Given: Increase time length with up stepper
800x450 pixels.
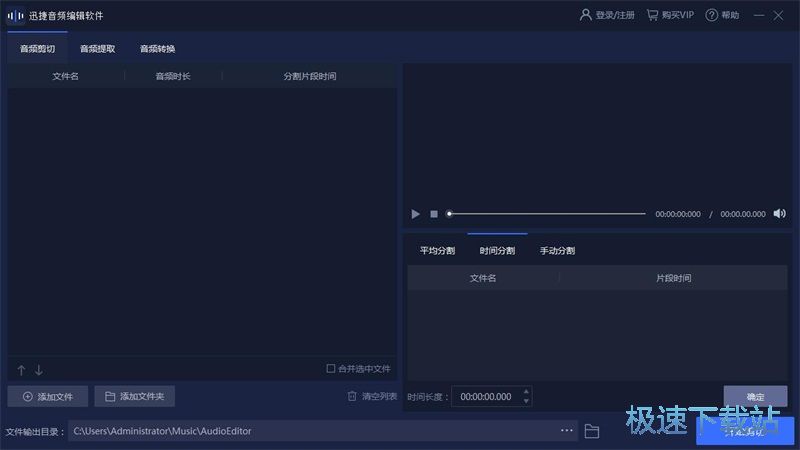Looking at the screenshot, I should (527, 392).
